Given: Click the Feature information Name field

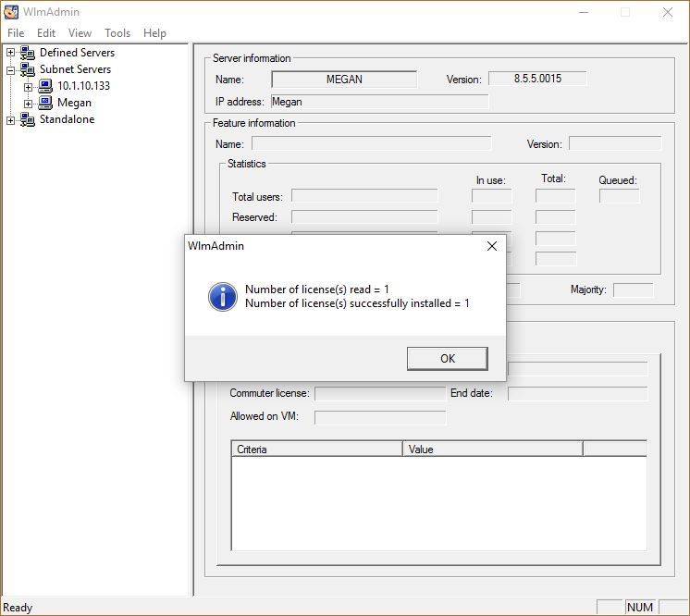Looking at the screenshot, I should click(x=372, y=143).
